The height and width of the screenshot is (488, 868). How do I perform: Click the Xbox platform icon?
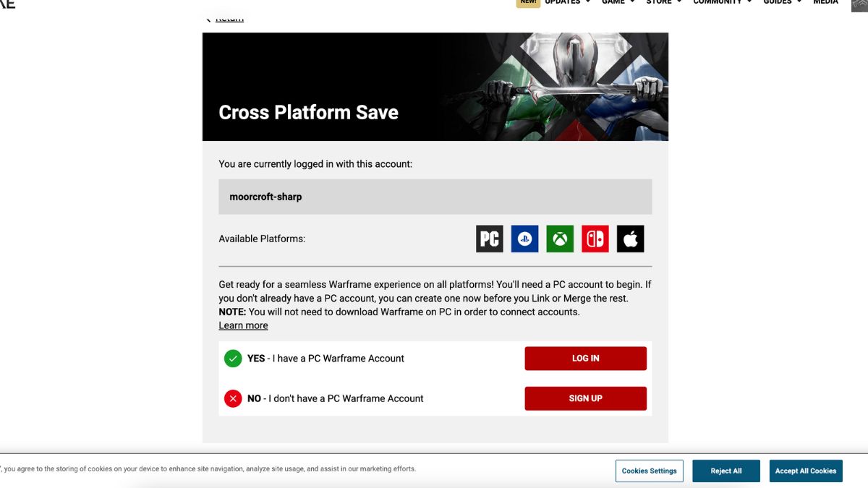tap(560, 239)
